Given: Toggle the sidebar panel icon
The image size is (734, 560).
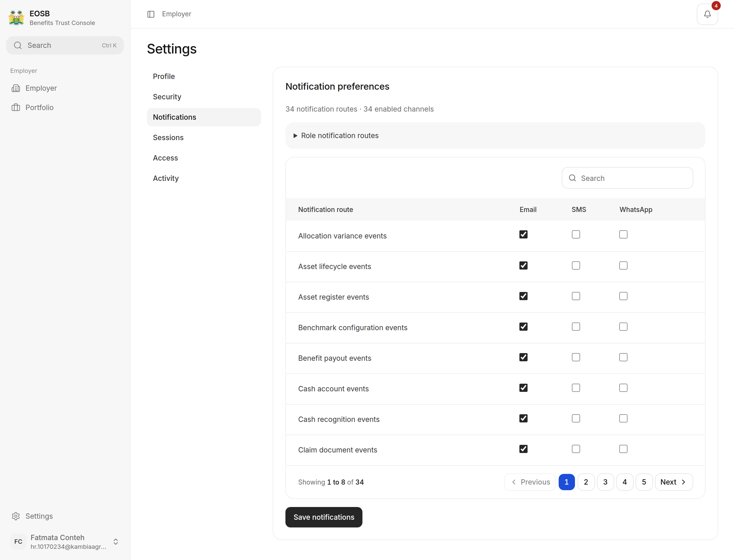Looking at the screenshot, I should pos(151,14).
